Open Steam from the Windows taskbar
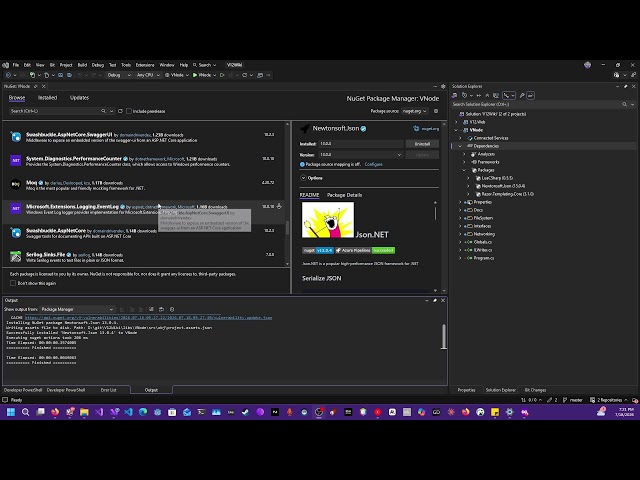 245,412
